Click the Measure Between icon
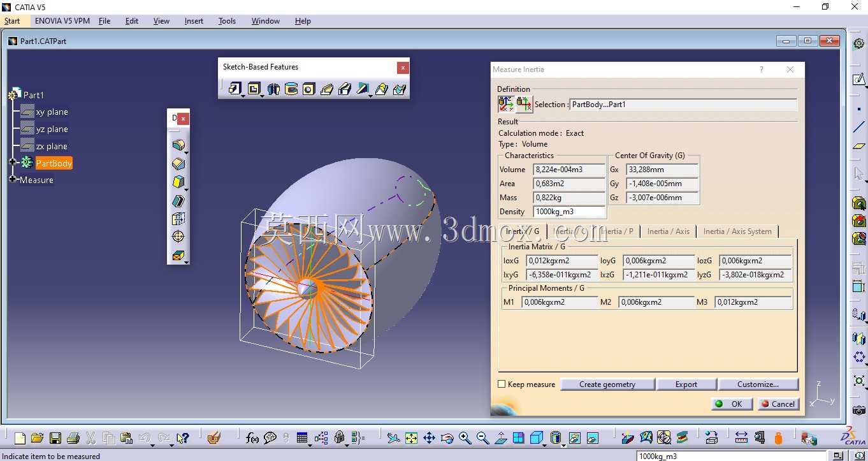This screenshot has width=868, height=461. [x=741, y=438]
